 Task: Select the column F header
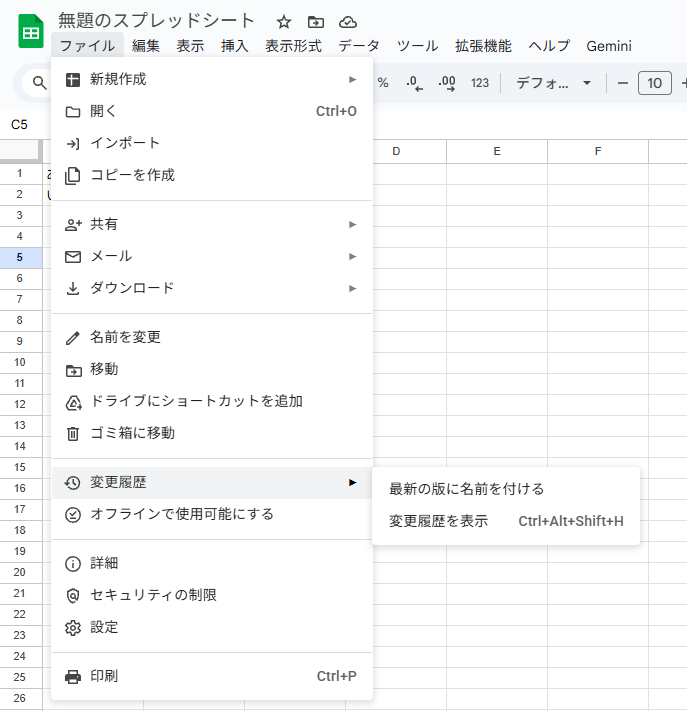(x=597, y=151)
